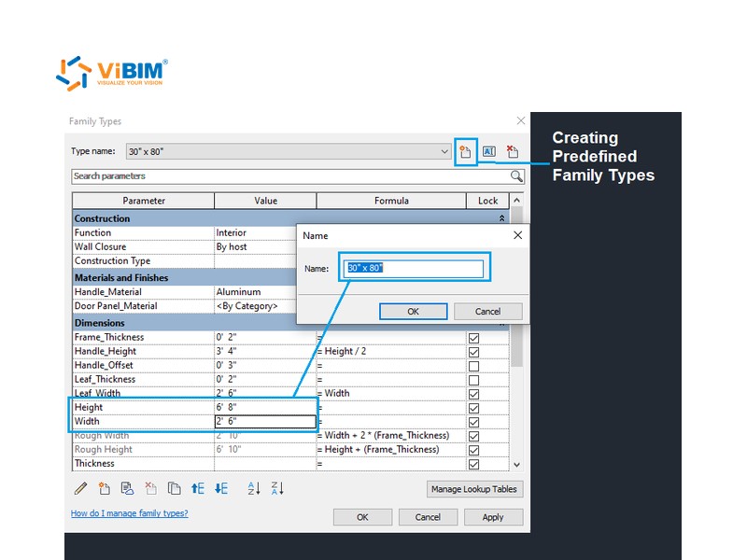
Task: Click the Rename Type icon
Action: coord(488,151)
